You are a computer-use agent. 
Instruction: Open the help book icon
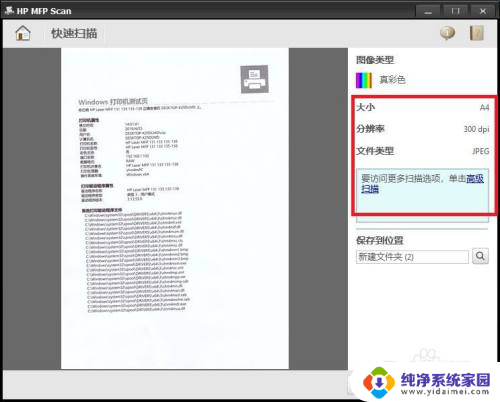click(477, 33)
